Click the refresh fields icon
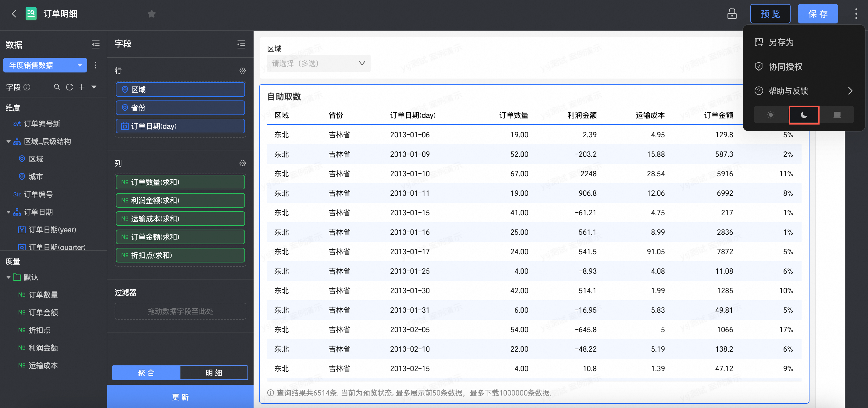The height and width of the screenshot is (408, 868). click(x=69, y=87)
